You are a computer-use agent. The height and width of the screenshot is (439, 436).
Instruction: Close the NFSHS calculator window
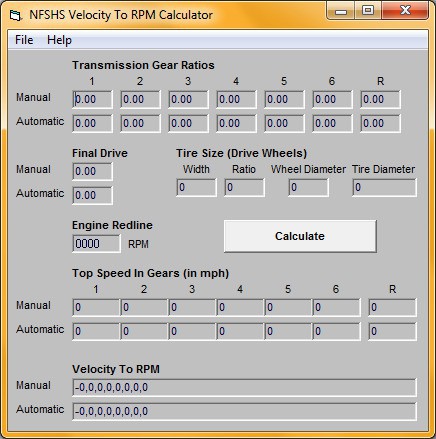tap(405, 11)
